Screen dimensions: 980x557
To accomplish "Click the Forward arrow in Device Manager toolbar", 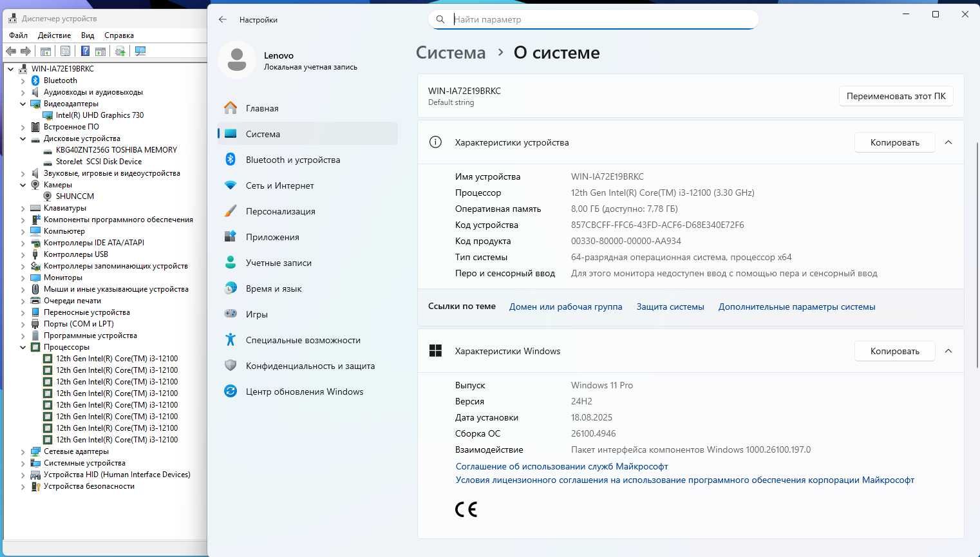I will [26, 51].
